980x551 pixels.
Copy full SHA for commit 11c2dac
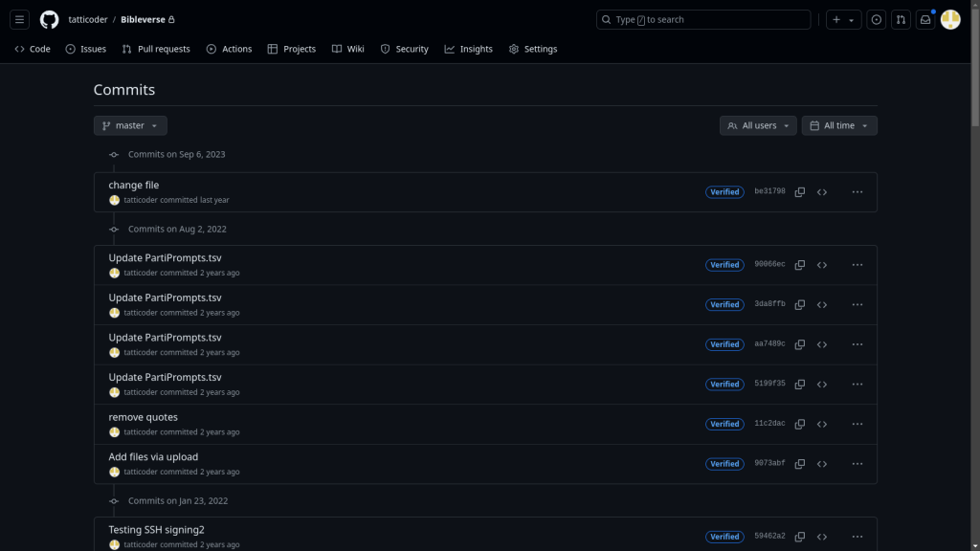[x=799, y=424]
